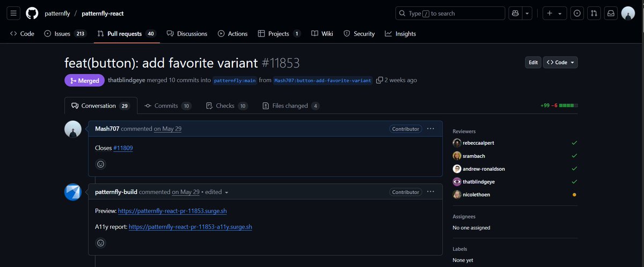Open notifications inbox

[611, 13]
